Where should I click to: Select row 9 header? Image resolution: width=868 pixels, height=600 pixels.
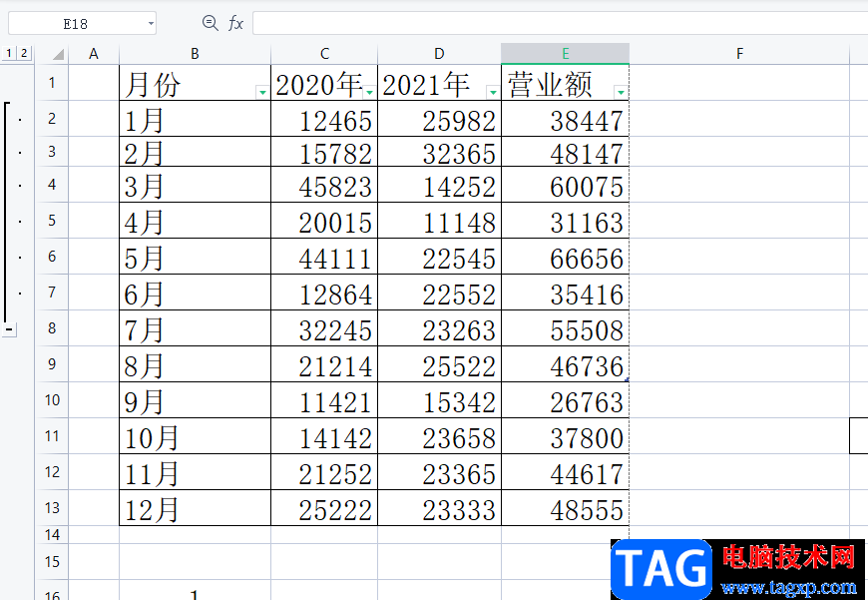(52, 364)
